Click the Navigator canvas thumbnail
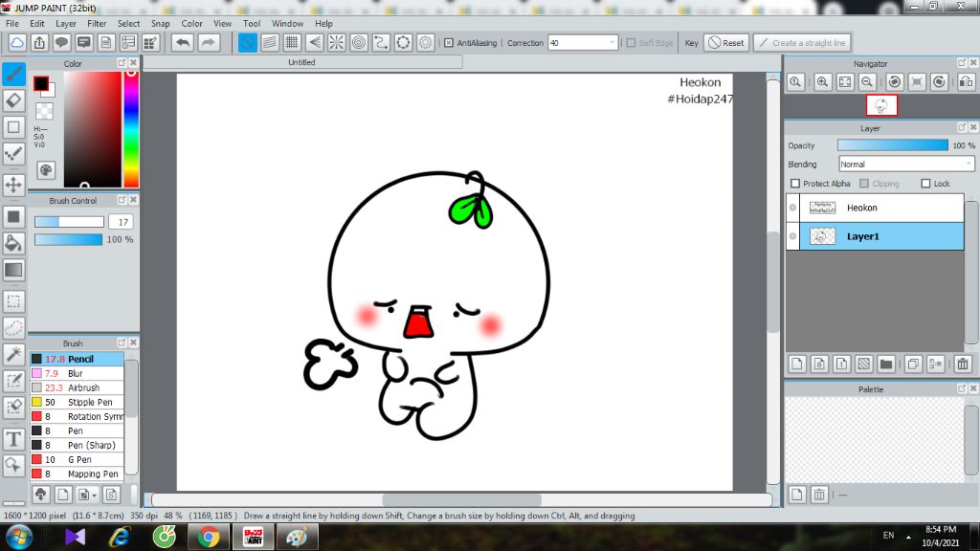 coord(881,105)
